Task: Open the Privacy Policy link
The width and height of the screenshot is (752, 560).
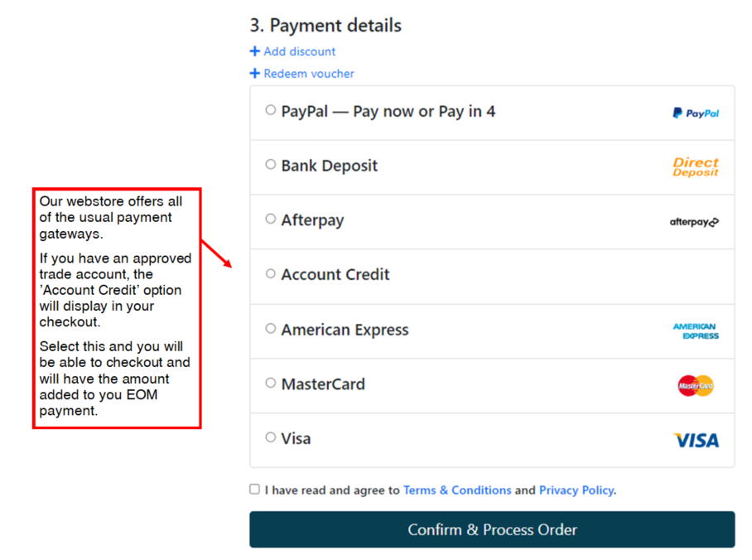Action: pyautogui.click(x=576, y=490)
